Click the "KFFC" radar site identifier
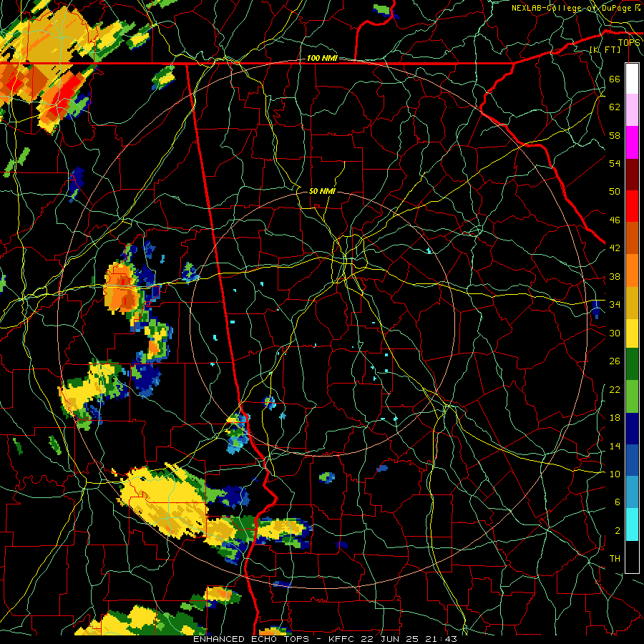The width and height of the screenshot is (644, 644). pyautogui.click(x=343, y=639)
